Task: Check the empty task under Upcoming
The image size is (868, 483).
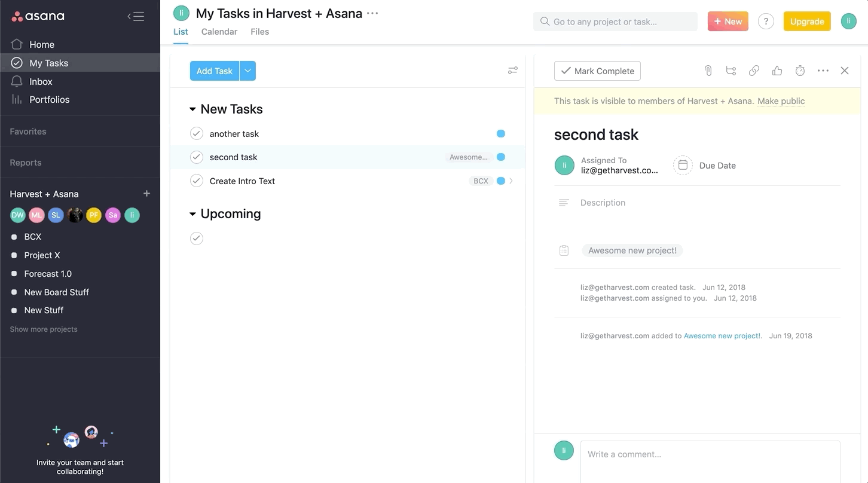Action: click(197, 239)
